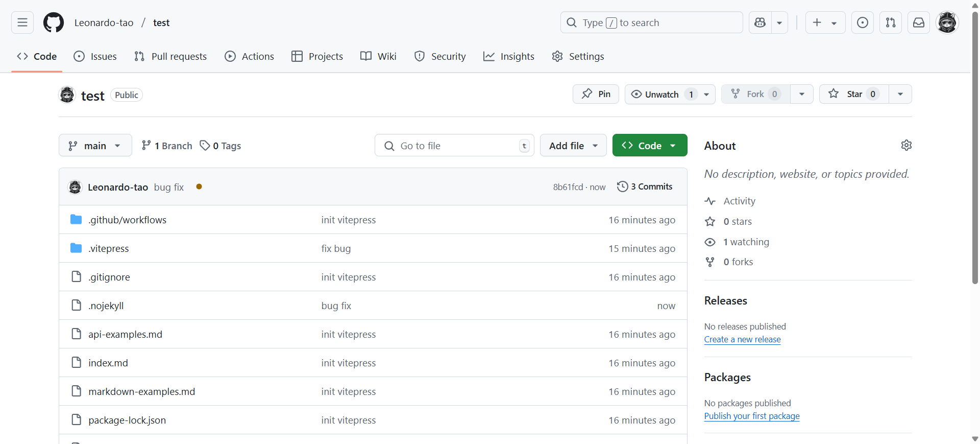980x444 pixels.
Task: Open the Activity link in About
Action: click(730, 201)
